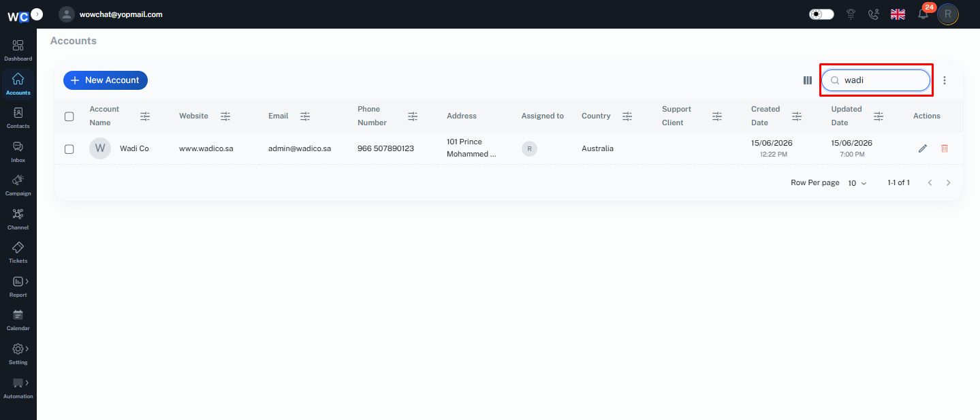The width and height of the screenshot is (980, 420).
Task: Click the Wadi Co account name
Action: pos(134,148)
